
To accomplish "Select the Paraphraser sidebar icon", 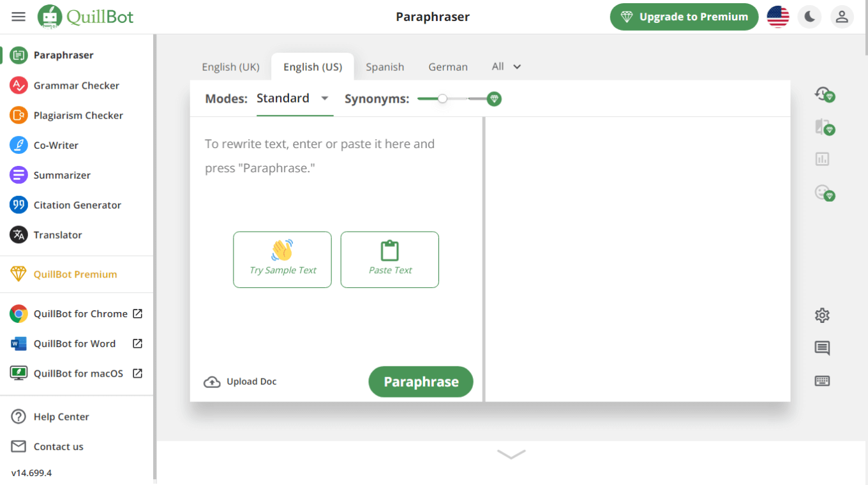I will pos(19,55).
